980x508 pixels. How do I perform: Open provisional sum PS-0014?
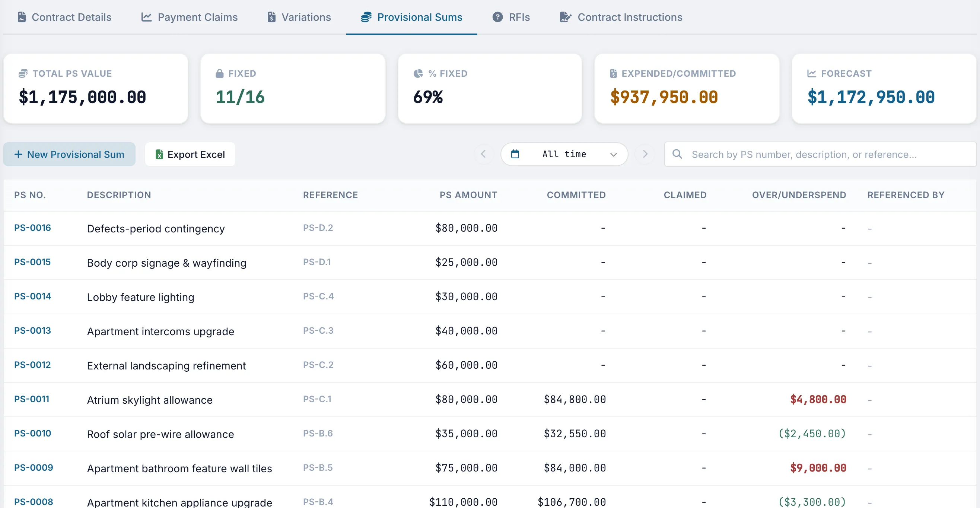coord(33,296)
